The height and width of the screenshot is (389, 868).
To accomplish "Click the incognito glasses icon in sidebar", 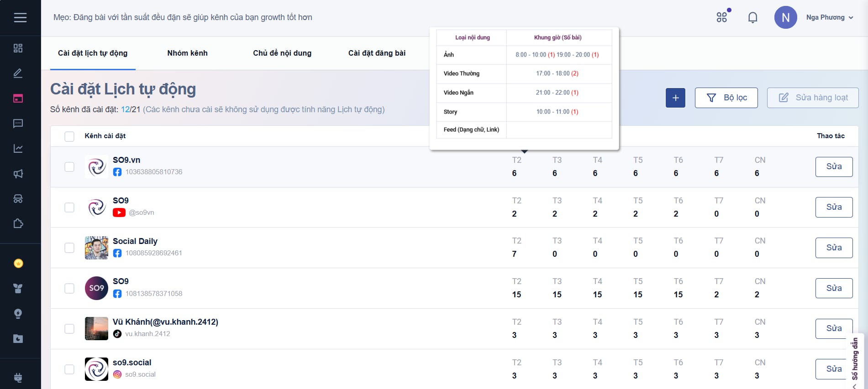I will tap(18, 199).
